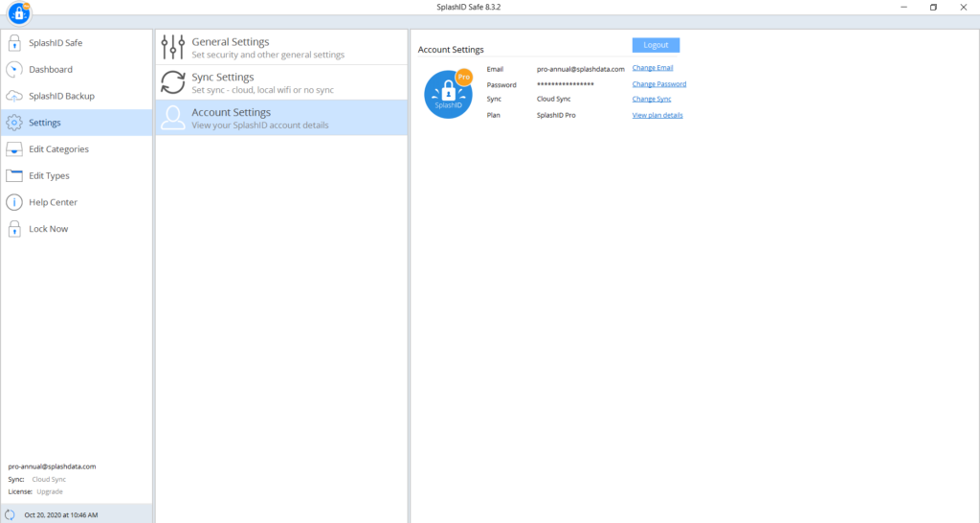
Task: Select Settings in the left sidebar
Action: point(45,123)
